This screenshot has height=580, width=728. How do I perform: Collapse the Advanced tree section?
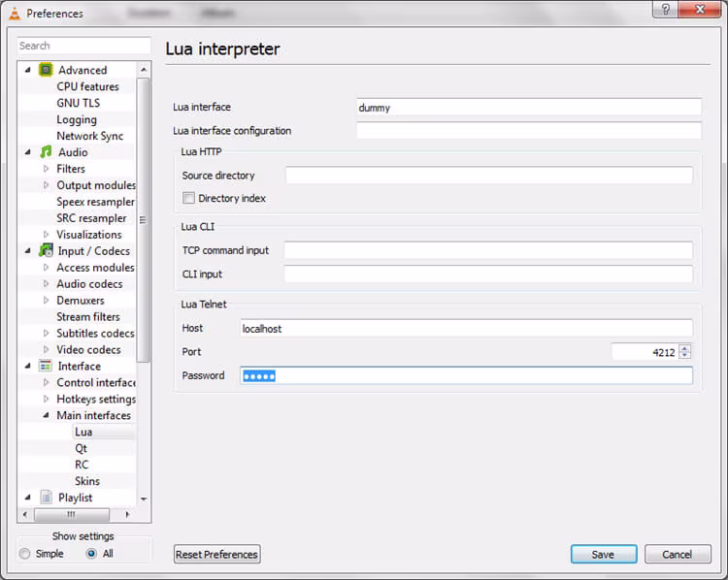click(28, 70)
